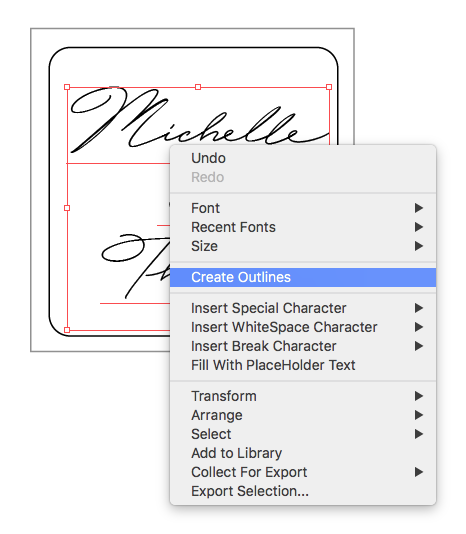
Task: Open Insert Break Character submenu
Action: 303,346
